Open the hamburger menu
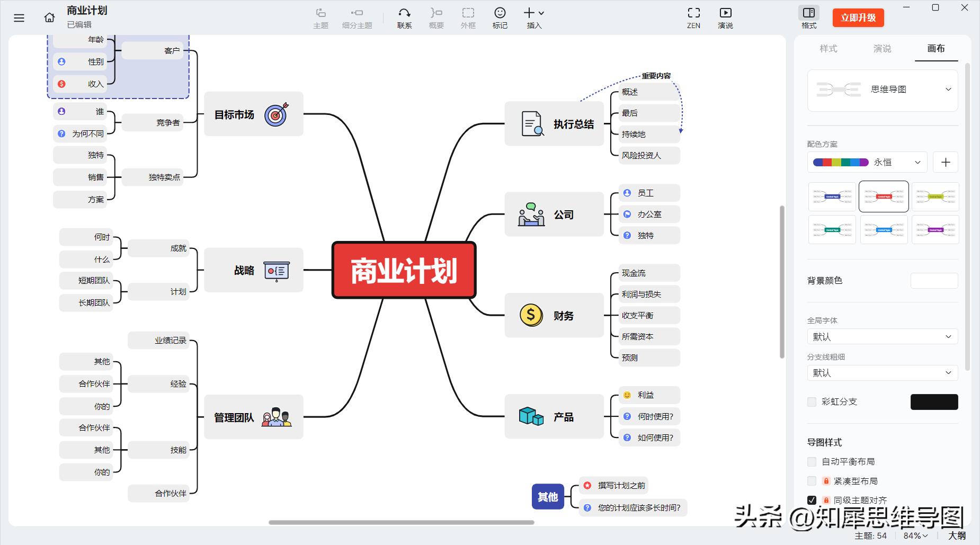Viewport: 980px width, 545px height. click(19, 17)
